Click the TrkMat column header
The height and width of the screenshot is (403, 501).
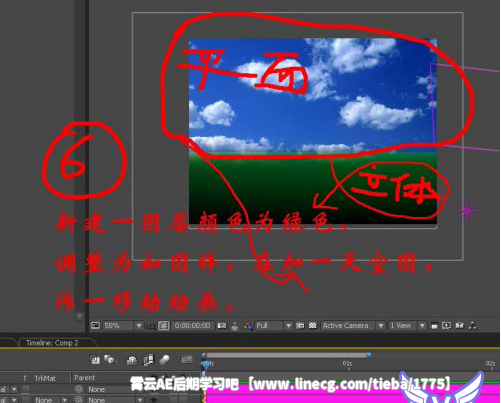click(45, 378)
